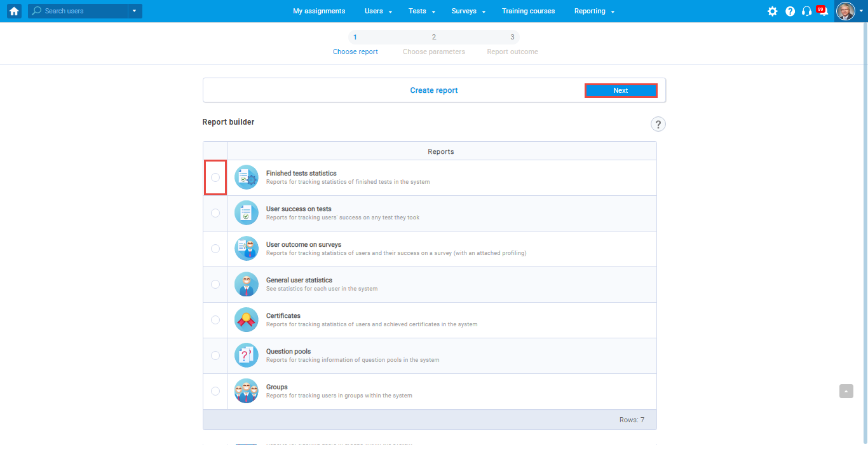The image size is (868, 449).
Task: Click the home icon in top bar
Action: [14, 11]
